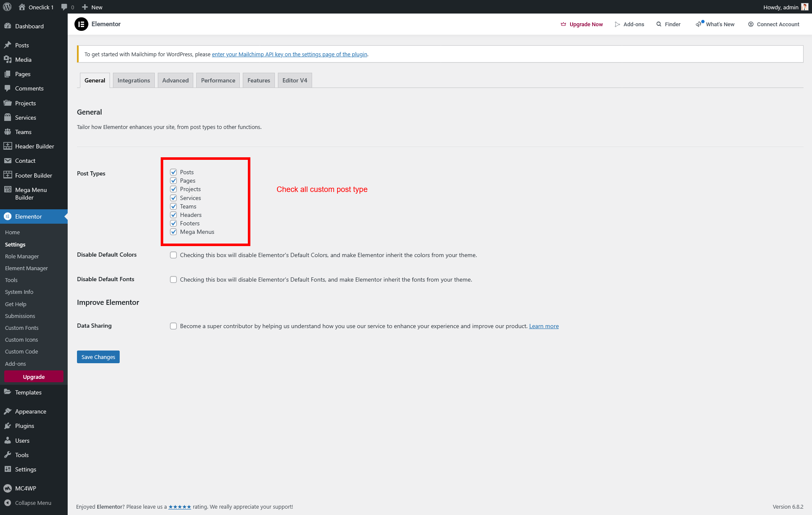Viewport: 812px width, 515px height.
Task: Click the five-star rating link
Action: click(180, 507)
